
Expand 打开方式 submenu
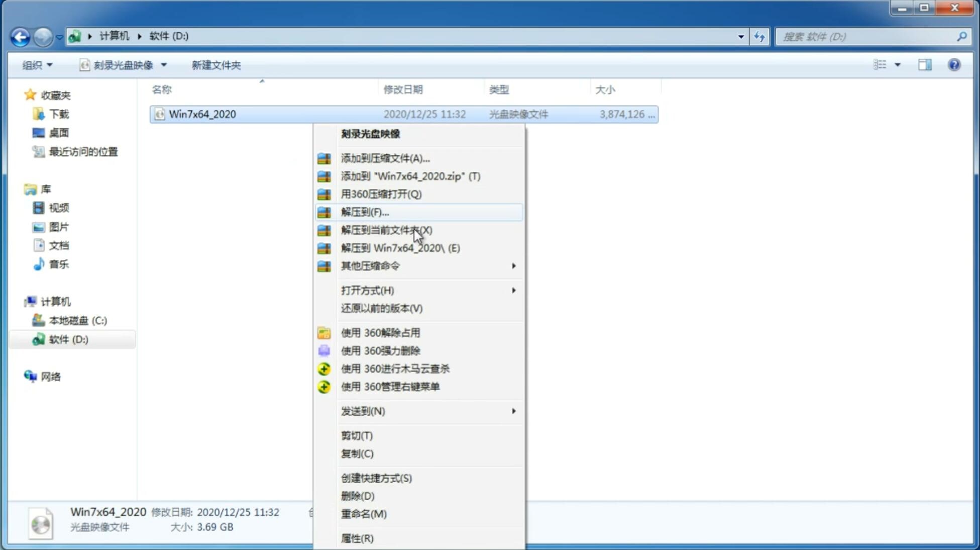pyautogui.click(x=513, y=290)
